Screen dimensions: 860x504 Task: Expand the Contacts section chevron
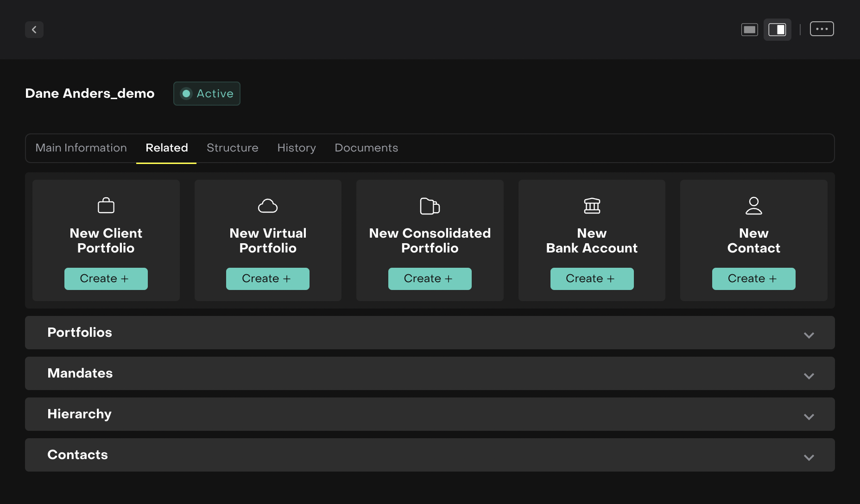coord(809,457)
